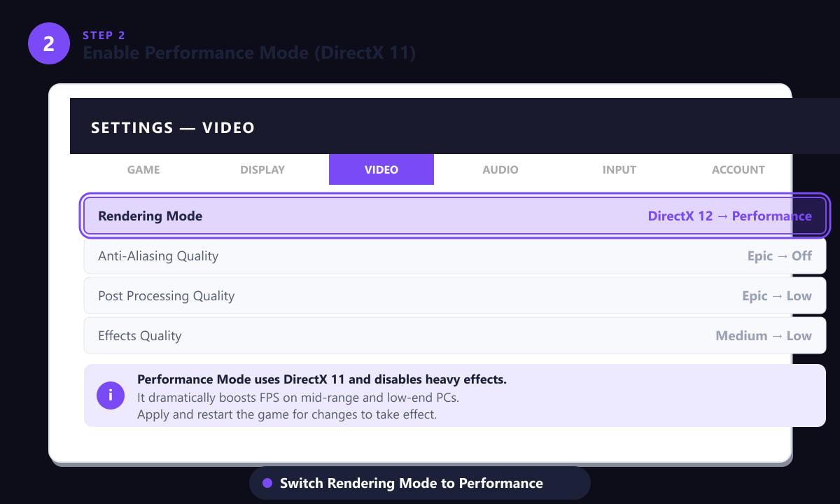Switch to the ACCOUNT tab

coord(738,169)
